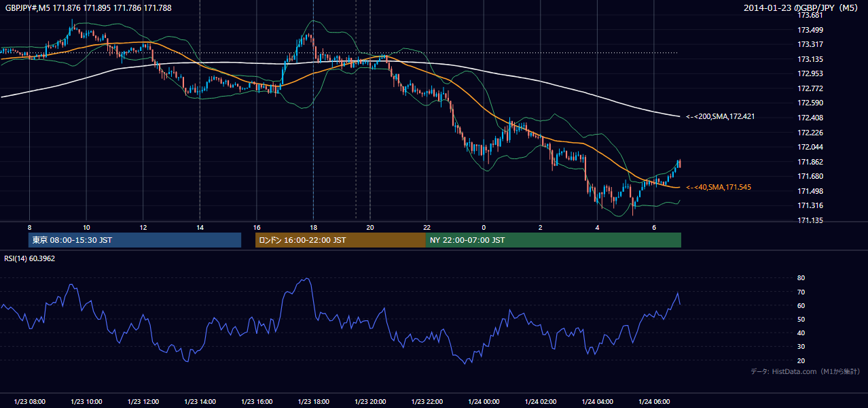Click the 1/23 18:00 time axis label
This screenshot has height=408, width=868.
(x=313, y=402)
